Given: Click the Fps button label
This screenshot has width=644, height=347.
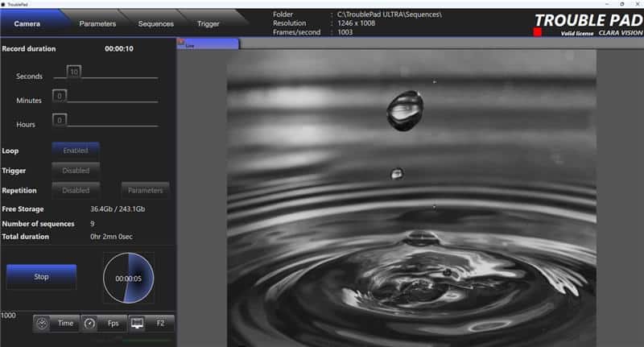Looking at the screenshot, I should point(114,323).
